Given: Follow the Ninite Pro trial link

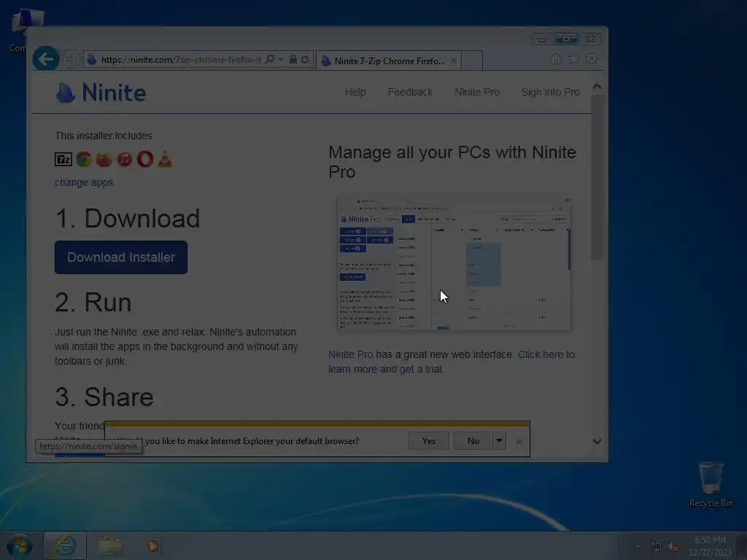Looking at the screenshot, I should [451, 362].
